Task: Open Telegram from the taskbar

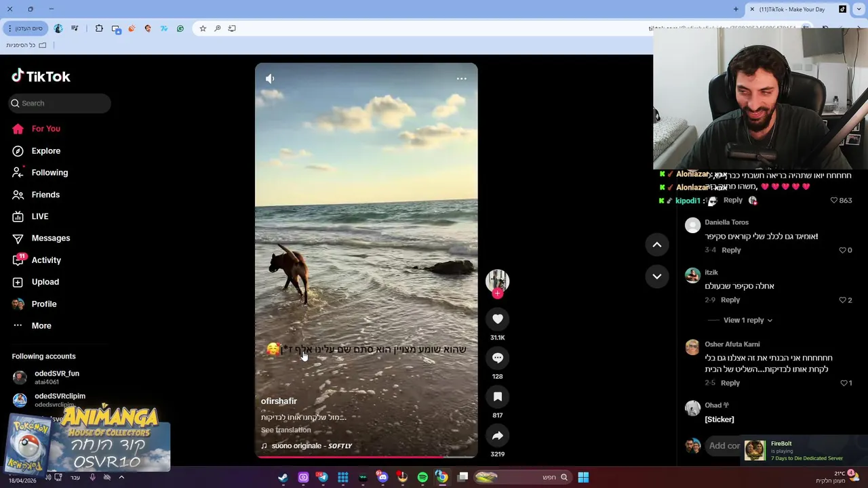Action: pyautogui.click(x=323, y=477)
